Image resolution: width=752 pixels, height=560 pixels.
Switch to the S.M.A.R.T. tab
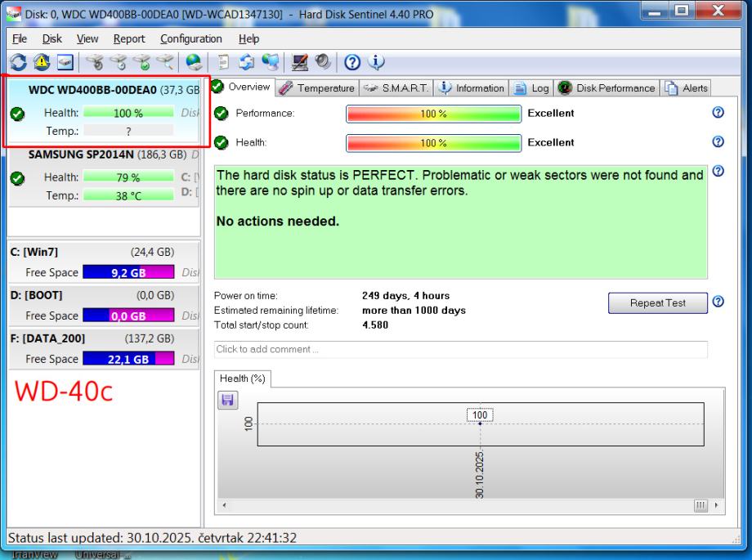396,87
